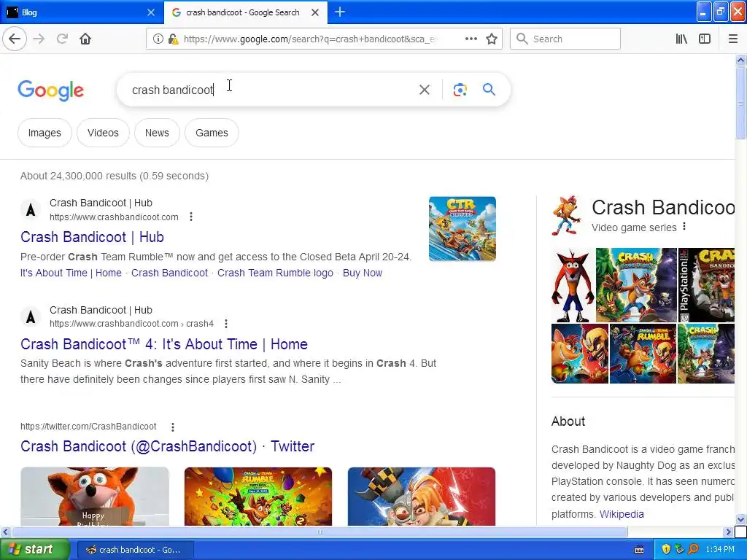Filter results by Images
The height and width of the screenshot is (560, 747).
point(44,133)
